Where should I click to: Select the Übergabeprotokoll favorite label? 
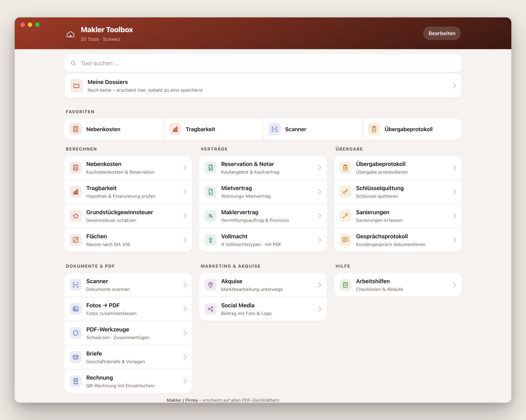[x=409, y=129]
